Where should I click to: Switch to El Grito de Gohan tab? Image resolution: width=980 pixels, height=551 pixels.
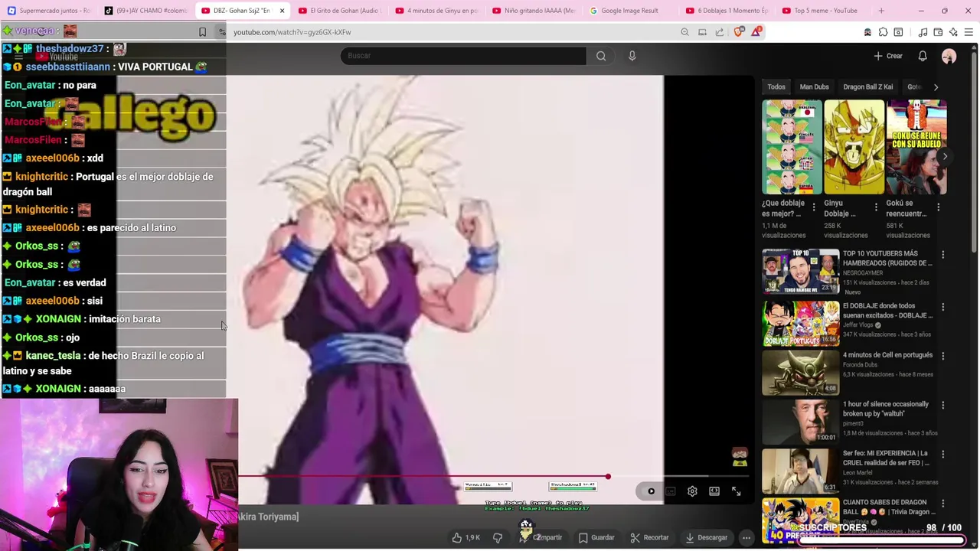[x=340, y=11]
